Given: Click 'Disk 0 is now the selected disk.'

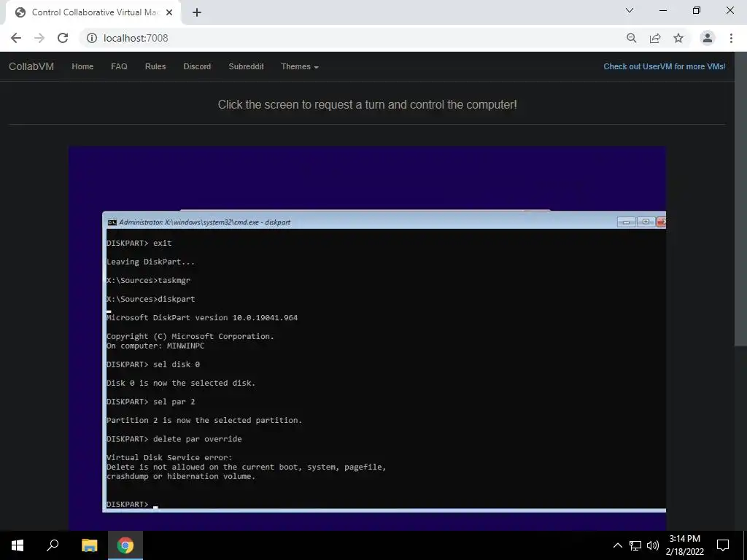Looking at the screenshot, I should (181, 383).
